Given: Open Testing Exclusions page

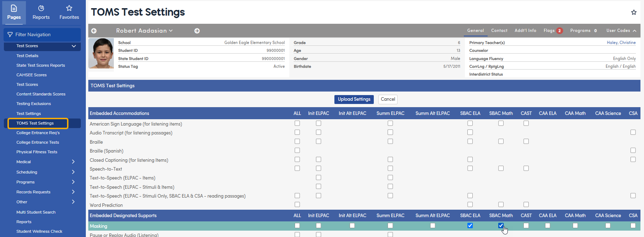Looking at the screenshot, I should (x=34, y=104).
